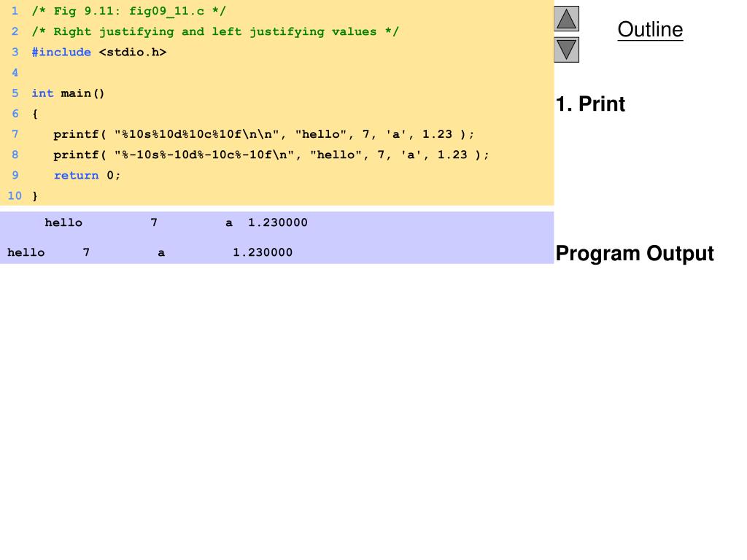This screenshot has width=747, height=560.
Task: Click the 'return 0;' statement
Action: [88, 175]
